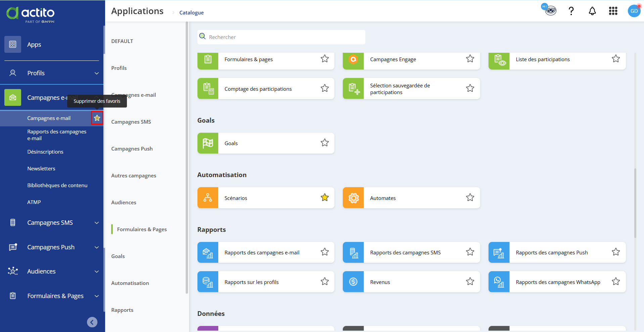Click the Sélection sauvegardée de participations icon
The width and height of the screenshot is (644, 332).
(x=353, y=89)
